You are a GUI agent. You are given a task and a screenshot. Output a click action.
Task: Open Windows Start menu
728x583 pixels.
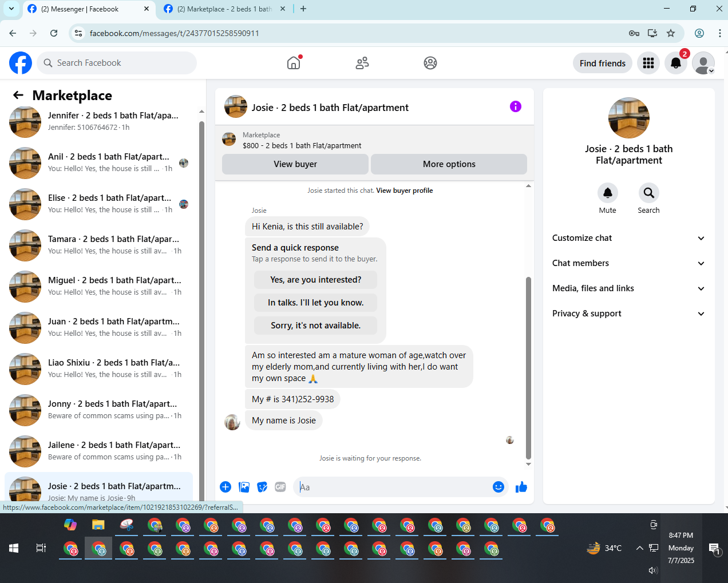(14, 548)
